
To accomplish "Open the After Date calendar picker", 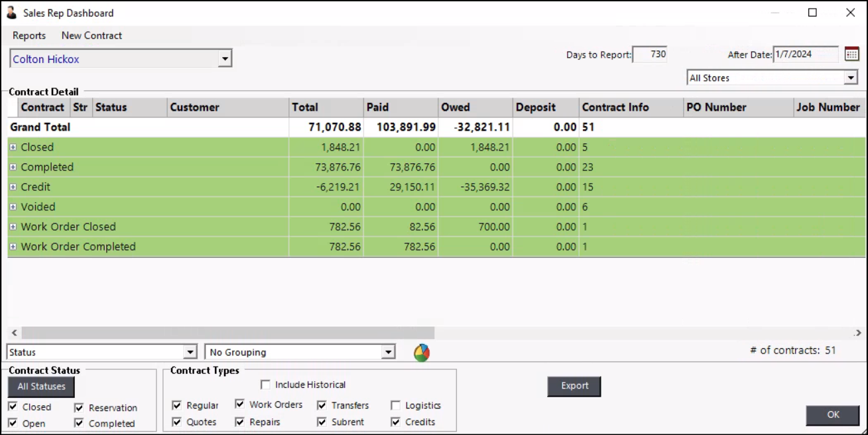I will click(851, 54).
